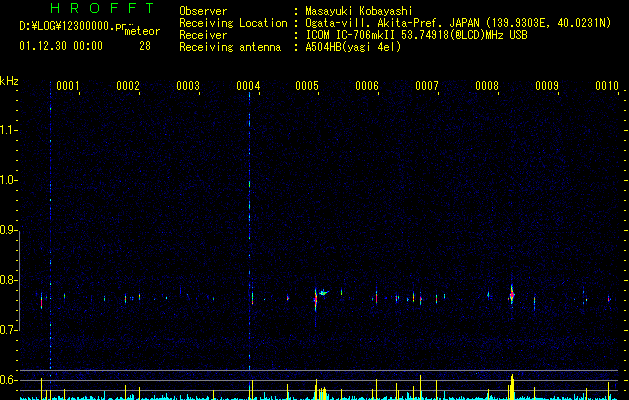Viewport: 629px width, 400px height.
Task: Select the 0009 time marker
Action: tap(547, 86)
